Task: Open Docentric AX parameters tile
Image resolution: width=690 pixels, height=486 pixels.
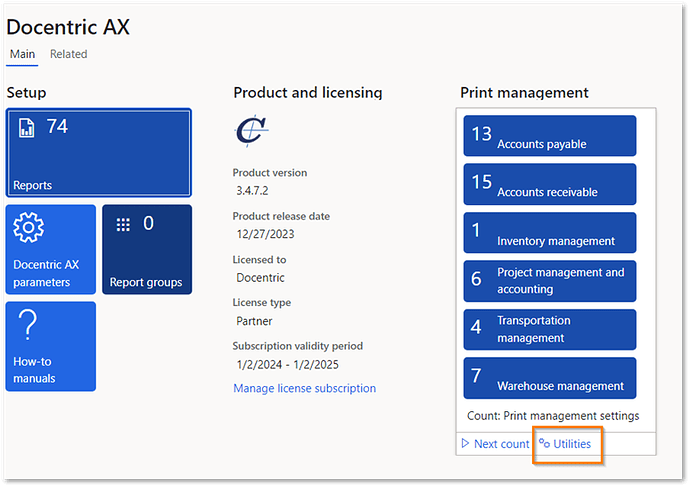Action: [51, 249]
